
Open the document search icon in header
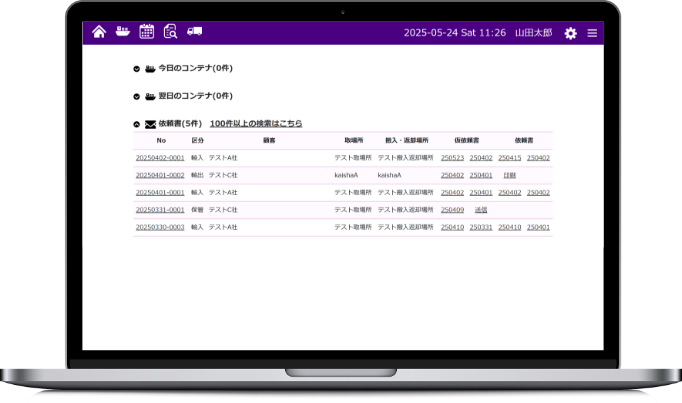pos(170,32)
